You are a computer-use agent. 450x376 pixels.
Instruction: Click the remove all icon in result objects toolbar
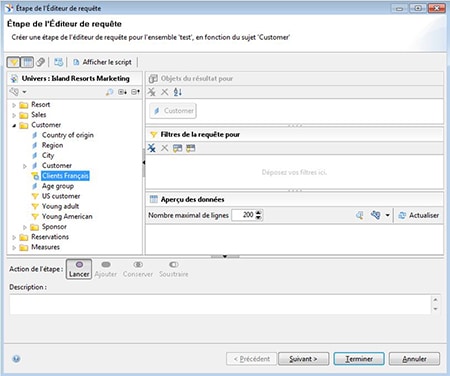click(152, 92)
